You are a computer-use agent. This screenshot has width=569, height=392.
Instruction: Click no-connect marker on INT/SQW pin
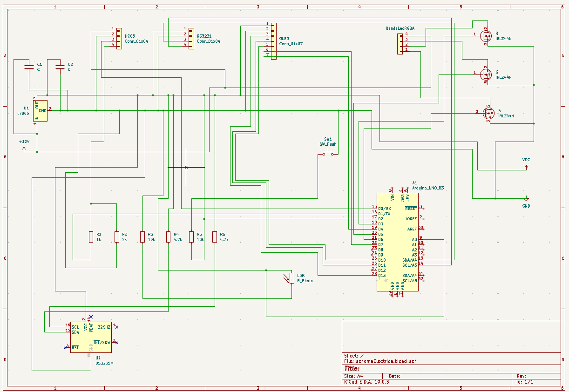coord(116,342)
